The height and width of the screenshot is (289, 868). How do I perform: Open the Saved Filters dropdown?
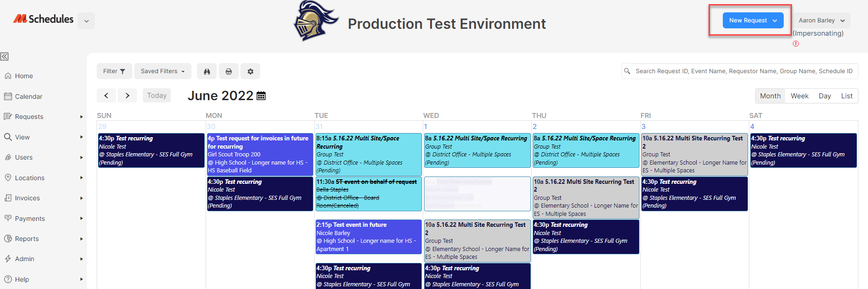click(x=163, y=71)
